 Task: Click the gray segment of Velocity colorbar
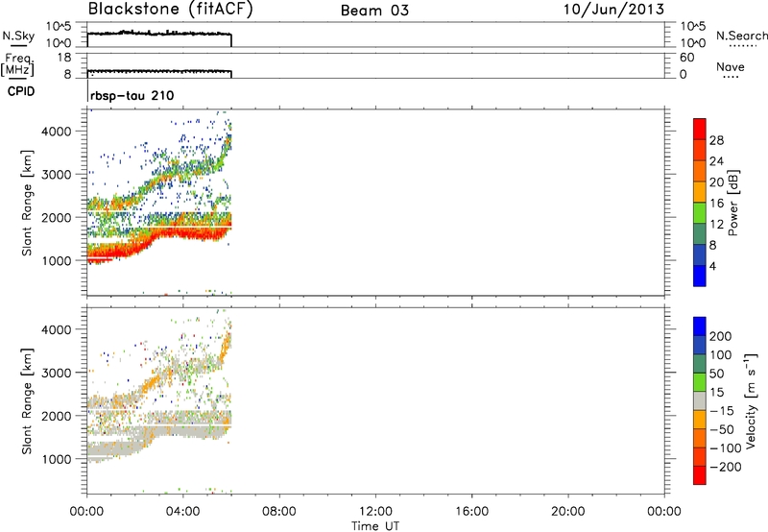tap(700, 400)
